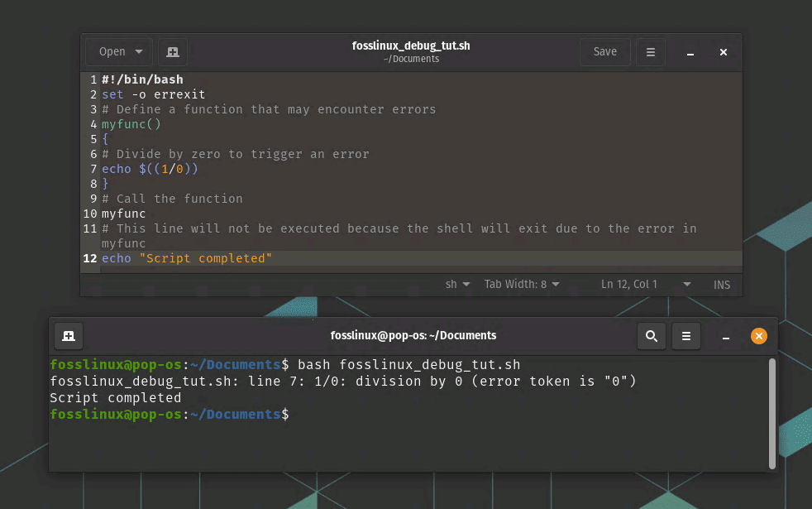The image size is (812, 509).
Task: Click the terminal prompt after the dollar sign
Action: (x=298, y=414)
